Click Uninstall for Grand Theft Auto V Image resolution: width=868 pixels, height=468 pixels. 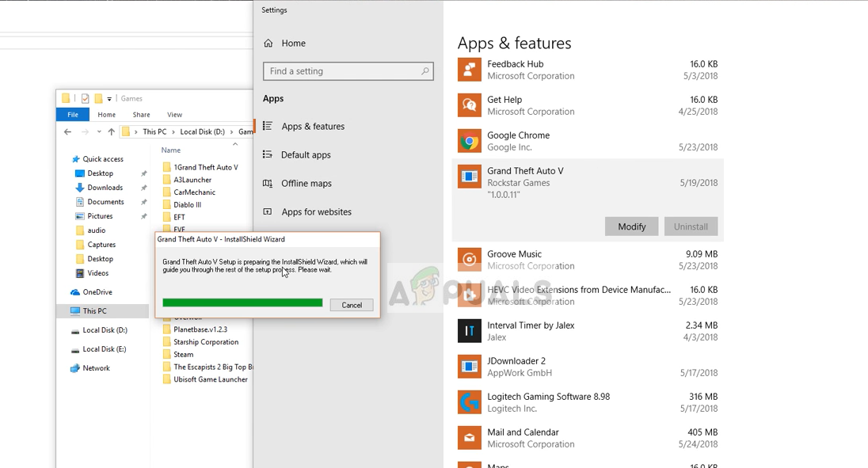point(691,226)
